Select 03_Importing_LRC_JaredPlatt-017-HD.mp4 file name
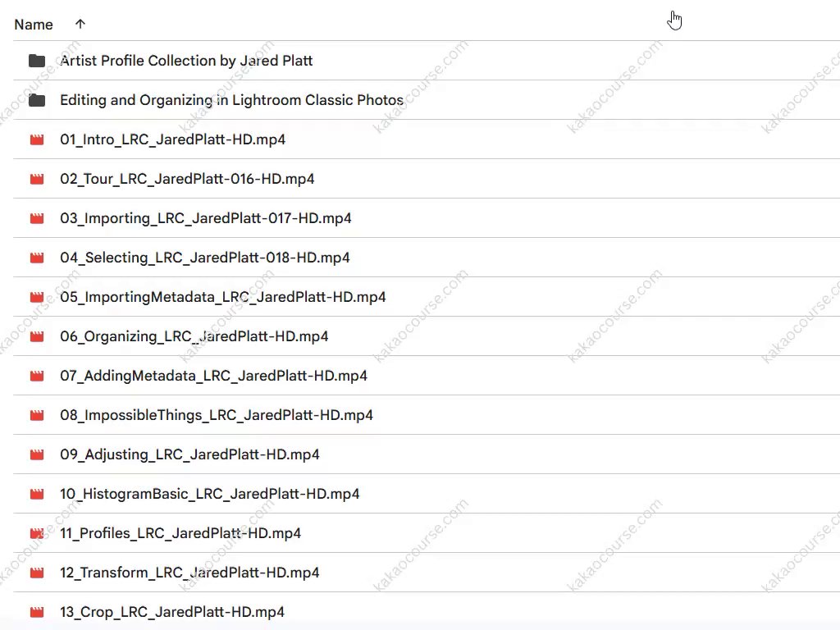 click(206, 218)
